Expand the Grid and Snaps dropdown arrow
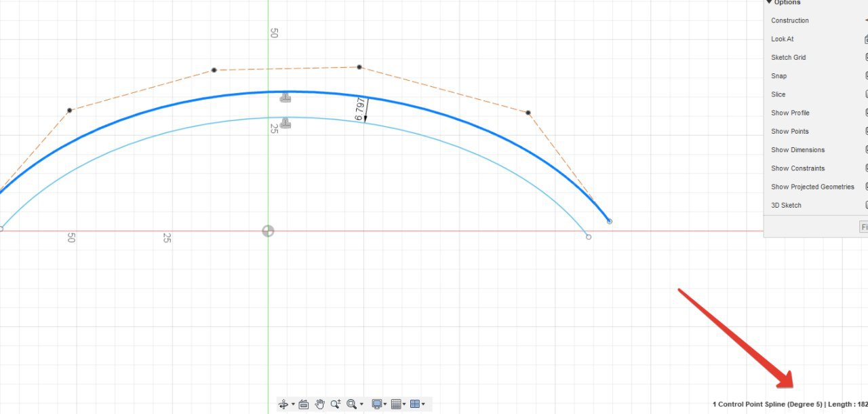Screen dimensions: 868x414 404,404
